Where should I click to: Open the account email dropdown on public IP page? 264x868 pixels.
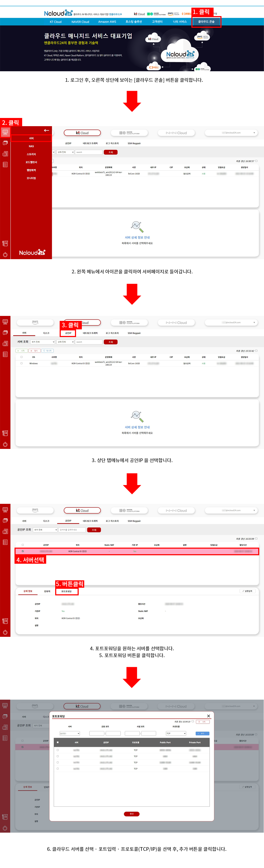point(231,510)
